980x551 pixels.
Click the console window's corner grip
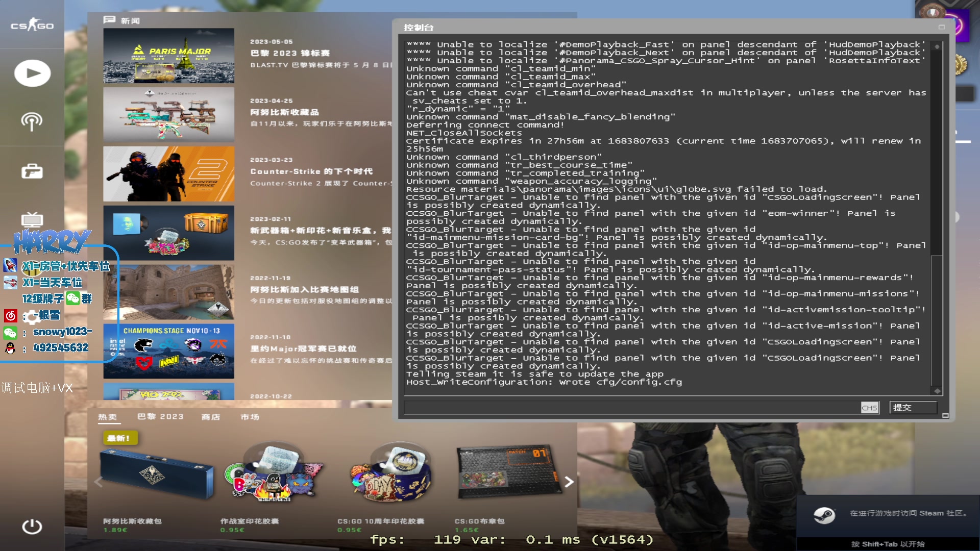tap(945, 416)
